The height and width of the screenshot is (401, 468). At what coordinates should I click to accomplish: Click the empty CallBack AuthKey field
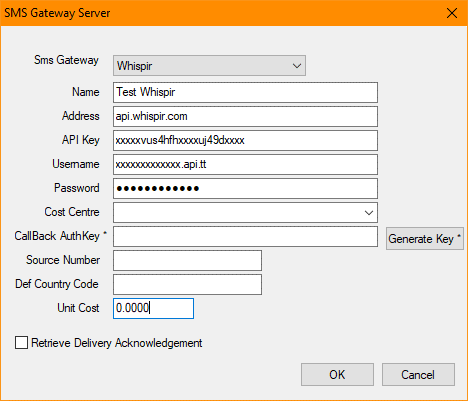pyautogui.click(x=245, y=237)
